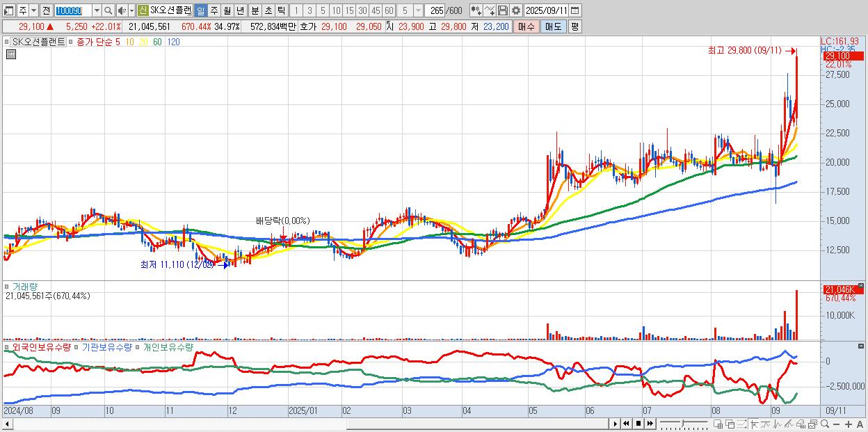Screen dimensions: 868x432
Task: Open the 주 chart-type dropdown arrow
Action: click(33, 10)
